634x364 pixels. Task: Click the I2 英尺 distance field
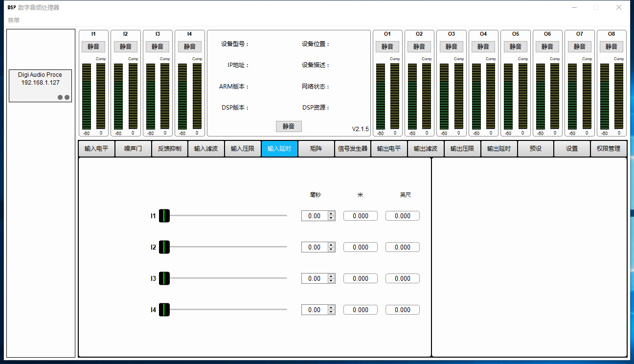(x=403, y=247)
